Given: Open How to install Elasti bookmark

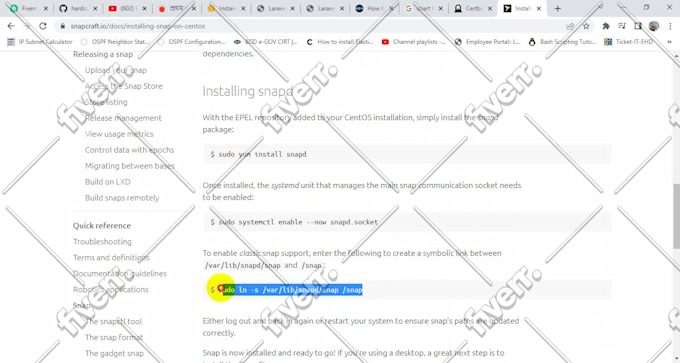Looking at the screenshot, I should [340, 42].
